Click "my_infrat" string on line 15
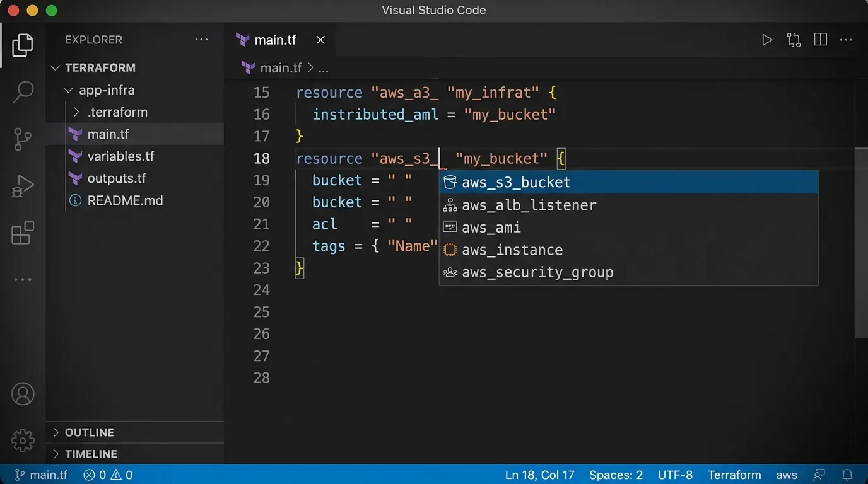This screenshot has width=868, height=484. coord(493,93)
